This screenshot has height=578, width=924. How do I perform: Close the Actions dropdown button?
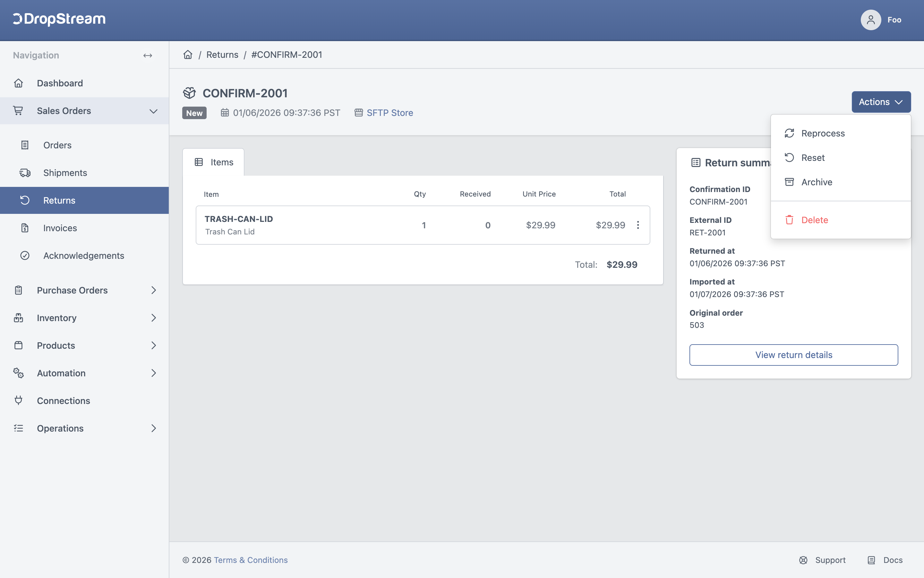(x=881, y=102)
